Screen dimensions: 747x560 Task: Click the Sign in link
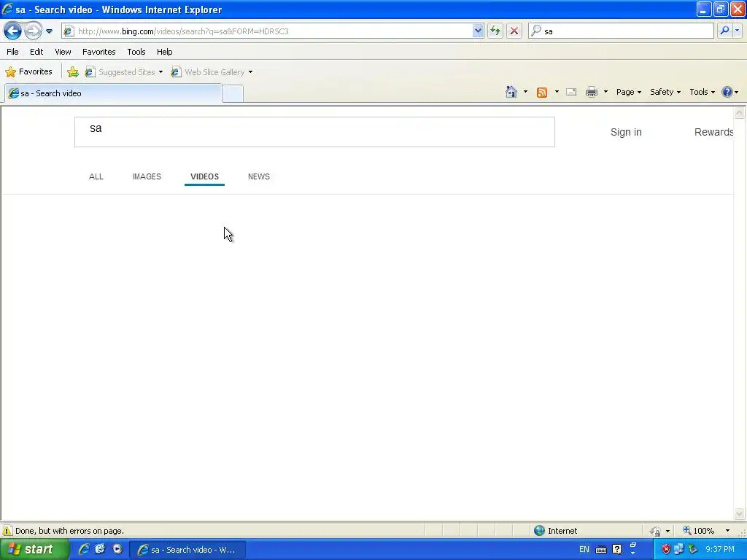click(x=626, y=133)
